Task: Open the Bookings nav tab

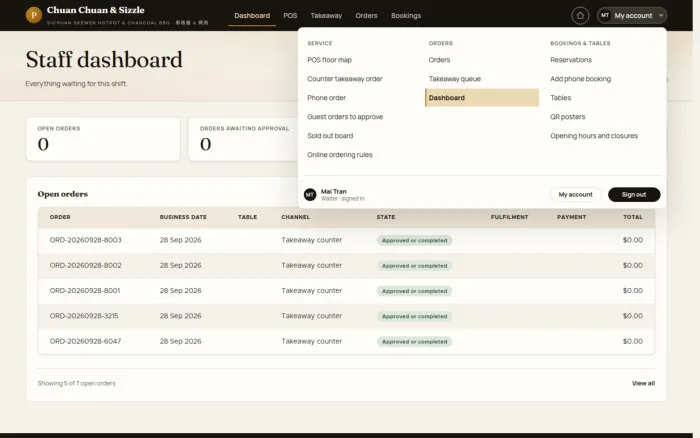Action: (x=406, y=16)
